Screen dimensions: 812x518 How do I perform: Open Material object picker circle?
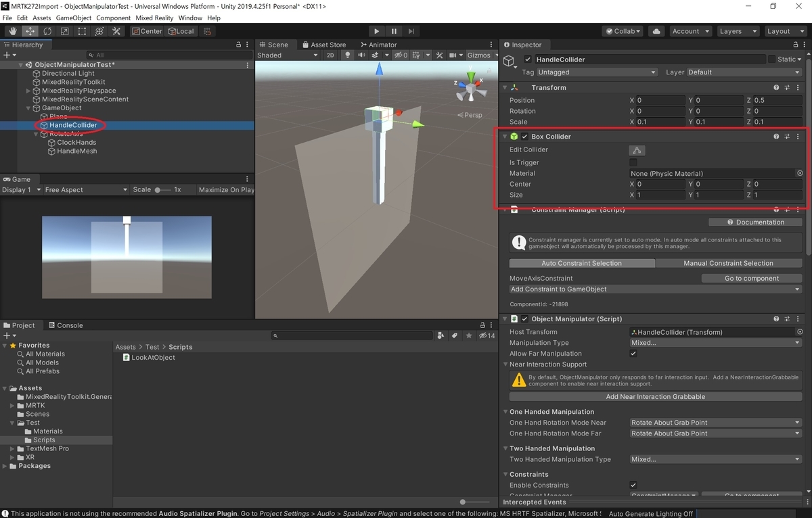click(x=800, y=173)
